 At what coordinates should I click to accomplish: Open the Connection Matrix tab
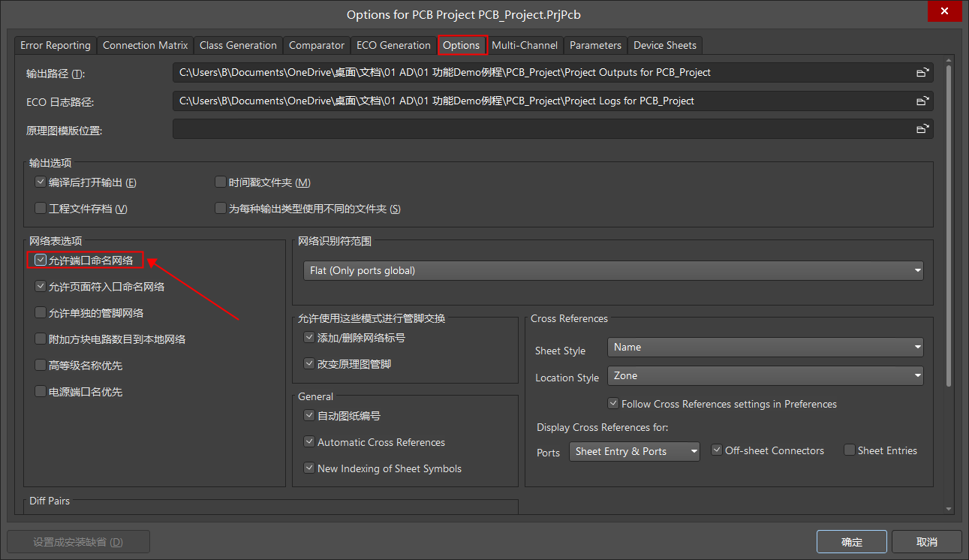[145, 45]
